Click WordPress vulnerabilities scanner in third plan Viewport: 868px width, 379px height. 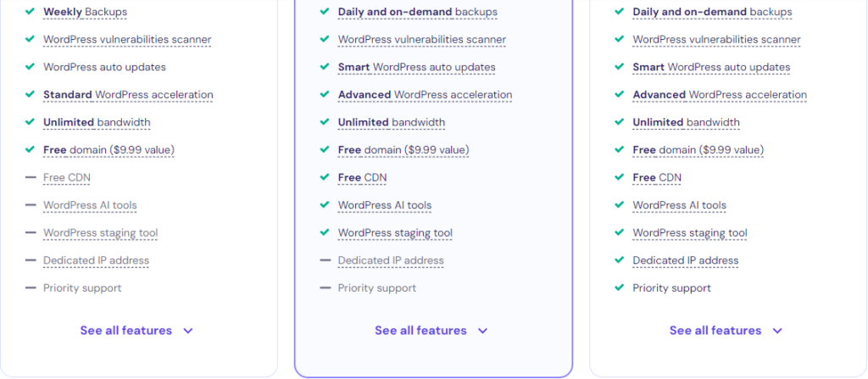pyautogui.click(x=716, y=39)
